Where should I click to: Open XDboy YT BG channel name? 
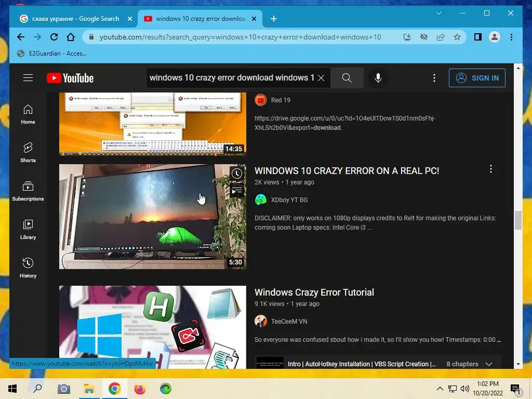[289, 200]
